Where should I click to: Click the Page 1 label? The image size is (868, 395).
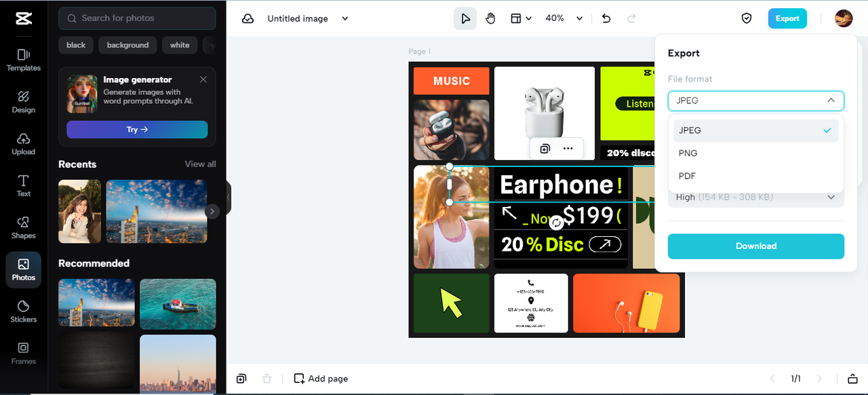420,52
